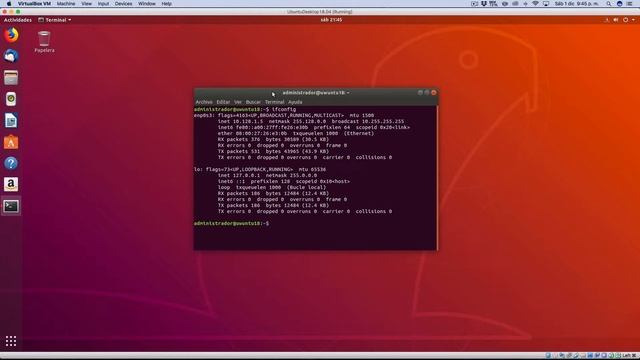Open the terminal Buscar menu

pyautogui.click(x=253, y=102)
